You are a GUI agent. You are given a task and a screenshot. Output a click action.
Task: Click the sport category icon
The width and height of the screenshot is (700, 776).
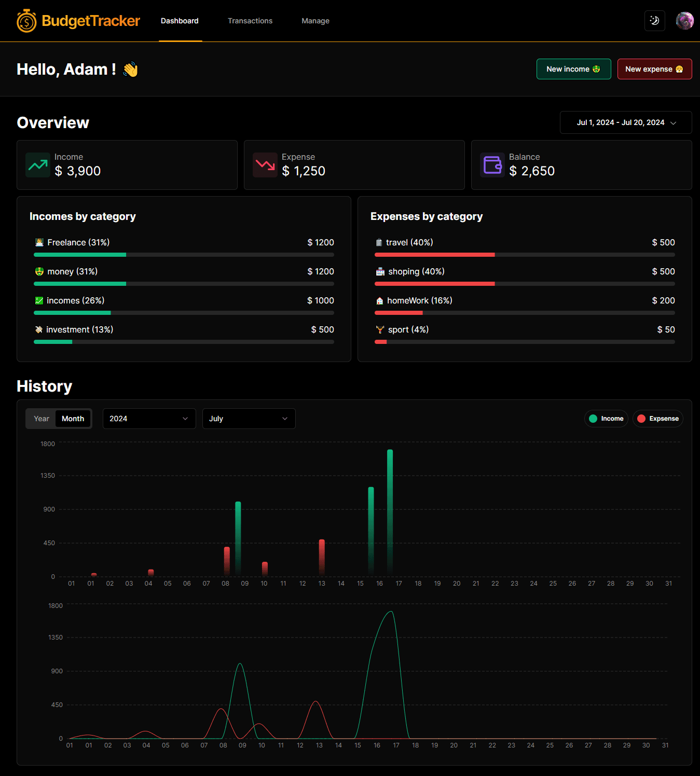coord(380,329)
